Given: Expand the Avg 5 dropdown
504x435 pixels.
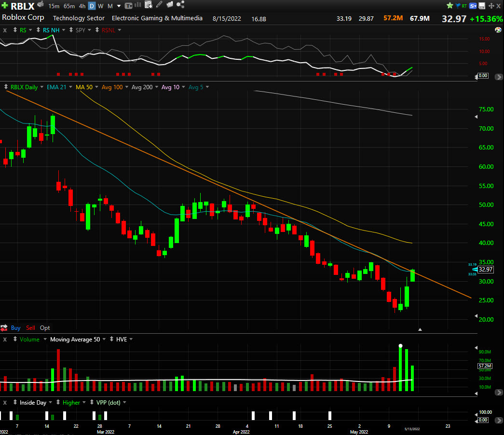Looking at the screenshot, I should 207,87.
